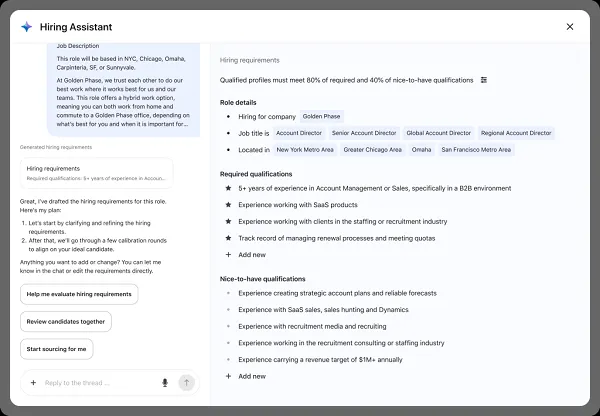
Task: Toggle star on renewal processes and quotas requirement
Action: 228,238
